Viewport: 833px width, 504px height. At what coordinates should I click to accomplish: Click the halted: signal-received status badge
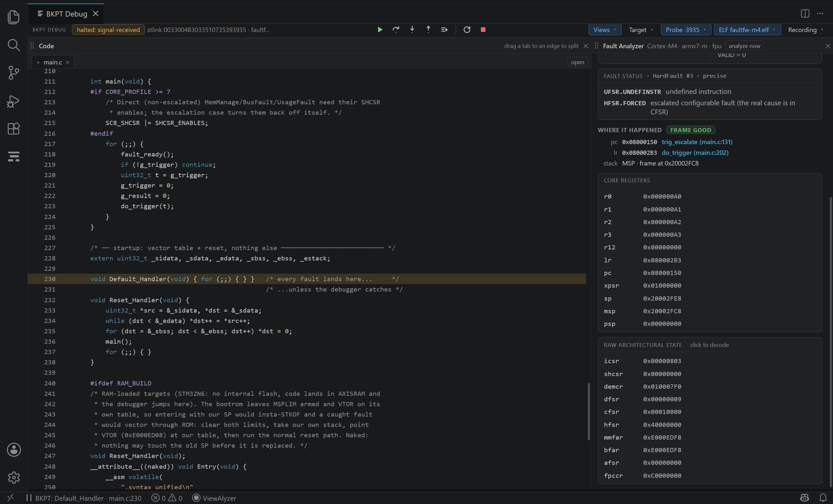(108, 30)
